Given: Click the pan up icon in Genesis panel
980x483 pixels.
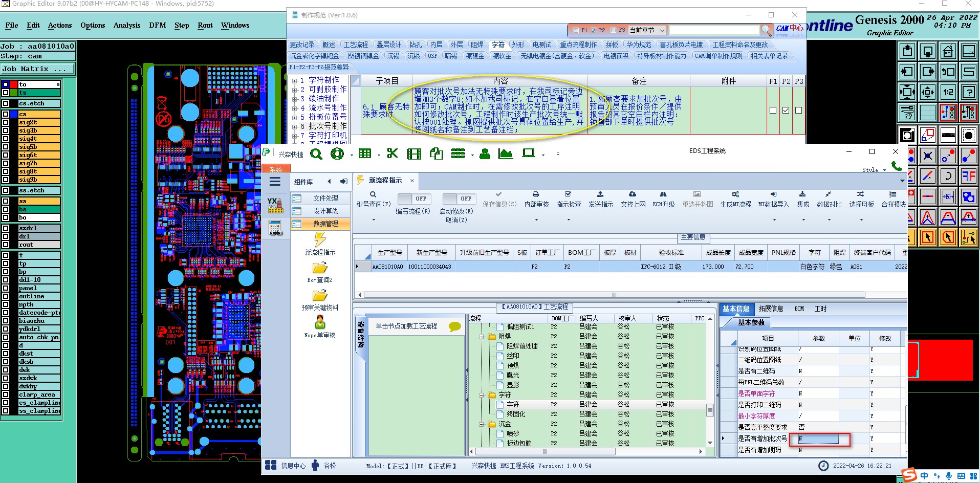Looking at the screenshot, I should point(907,51).
